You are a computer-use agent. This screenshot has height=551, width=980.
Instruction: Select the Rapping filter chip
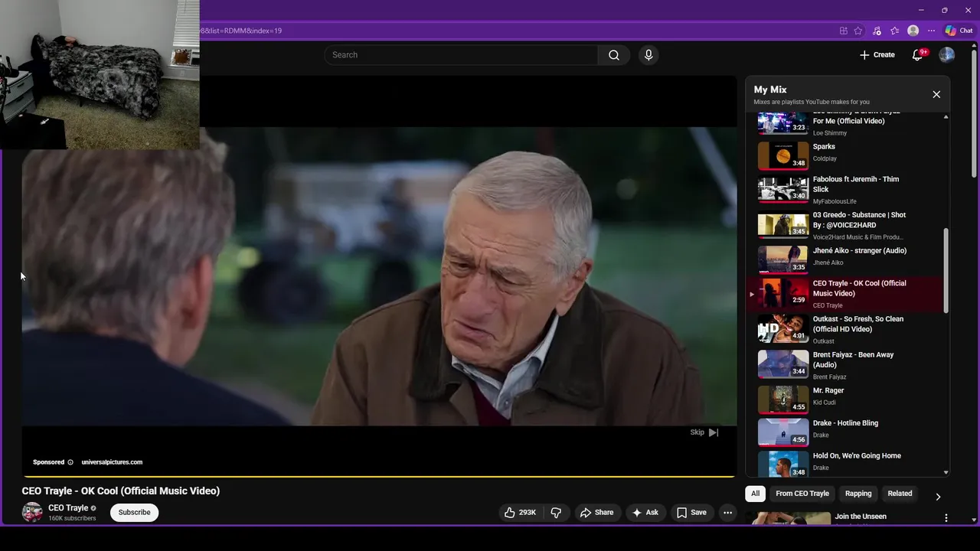(858, 494)
